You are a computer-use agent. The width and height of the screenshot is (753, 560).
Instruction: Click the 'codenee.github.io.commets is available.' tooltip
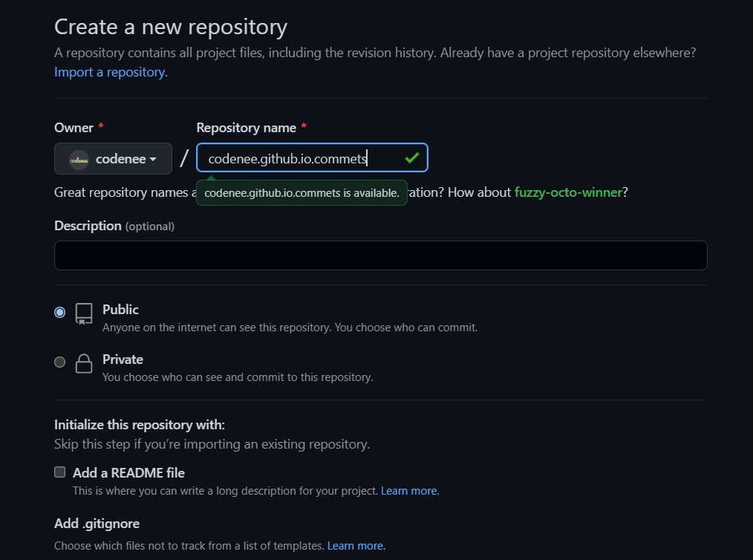pyautogui.click(x=301, y=193)
